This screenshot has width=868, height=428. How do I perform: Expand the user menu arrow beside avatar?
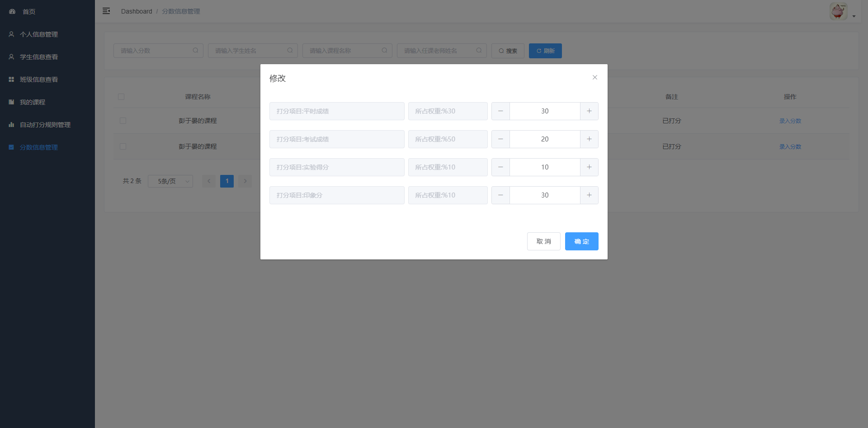coord(854,16)
